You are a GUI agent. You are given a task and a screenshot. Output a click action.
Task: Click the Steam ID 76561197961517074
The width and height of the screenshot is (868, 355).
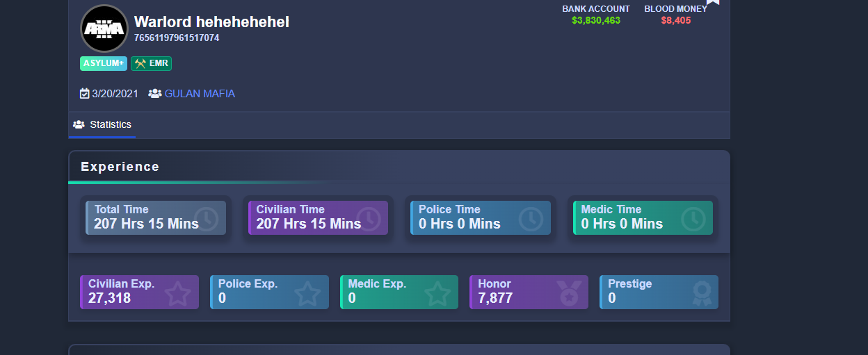click(x=177, y=38)
